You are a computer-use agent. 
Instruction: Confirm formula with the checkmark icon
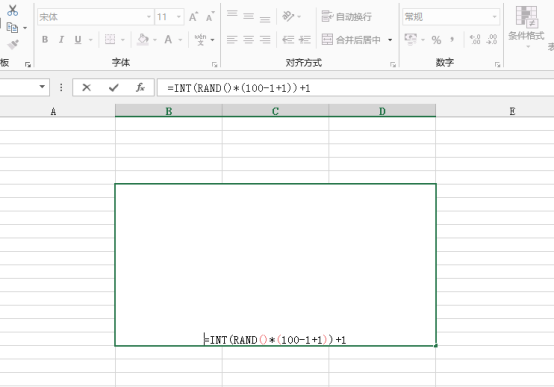(x=114, y=87)
